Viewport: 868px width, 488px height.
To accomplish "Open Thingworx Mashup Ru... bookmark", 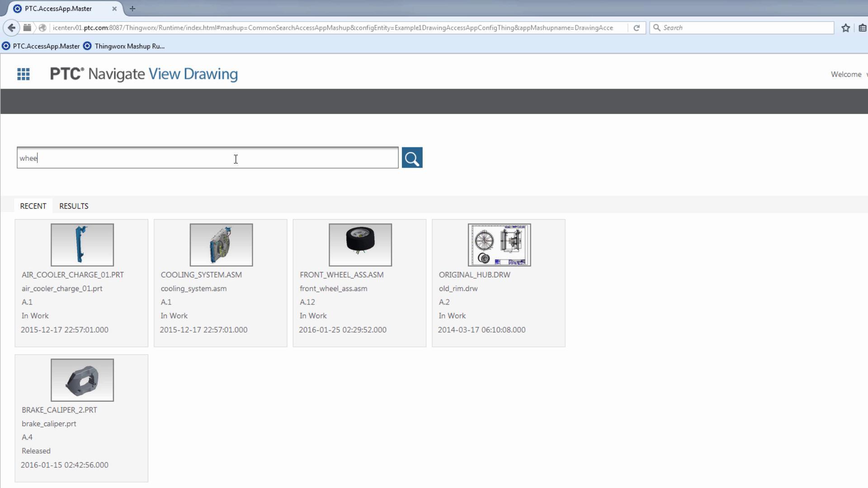I will click(124, 46).
